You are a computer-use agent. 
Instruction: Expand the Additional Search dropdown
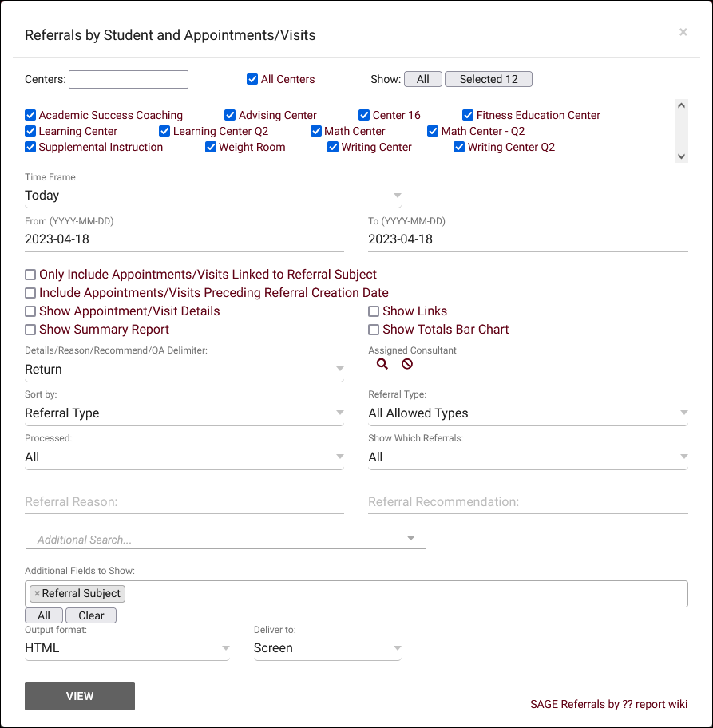[225, 540]
